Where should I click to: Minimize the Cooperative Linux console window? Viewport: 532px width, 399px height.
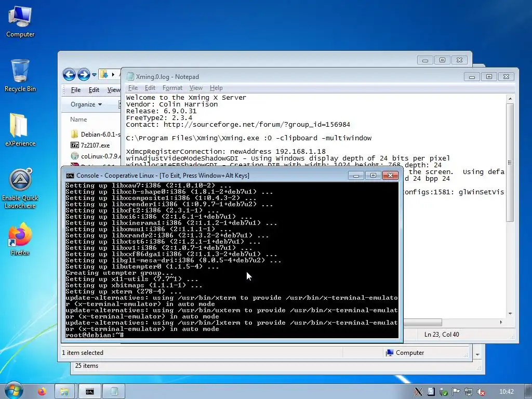coord(356,176)
